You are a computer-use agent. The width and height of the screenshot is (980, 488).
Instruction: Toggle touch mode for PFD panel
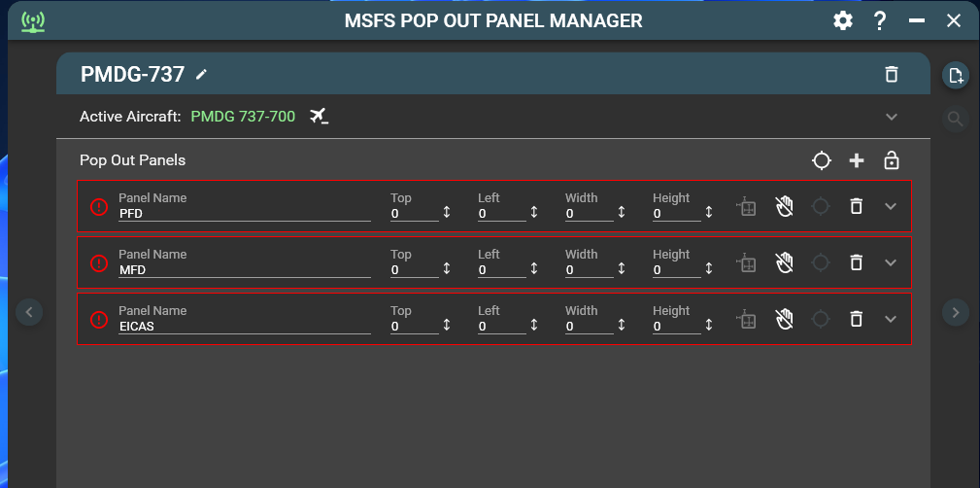click(785, 206)
